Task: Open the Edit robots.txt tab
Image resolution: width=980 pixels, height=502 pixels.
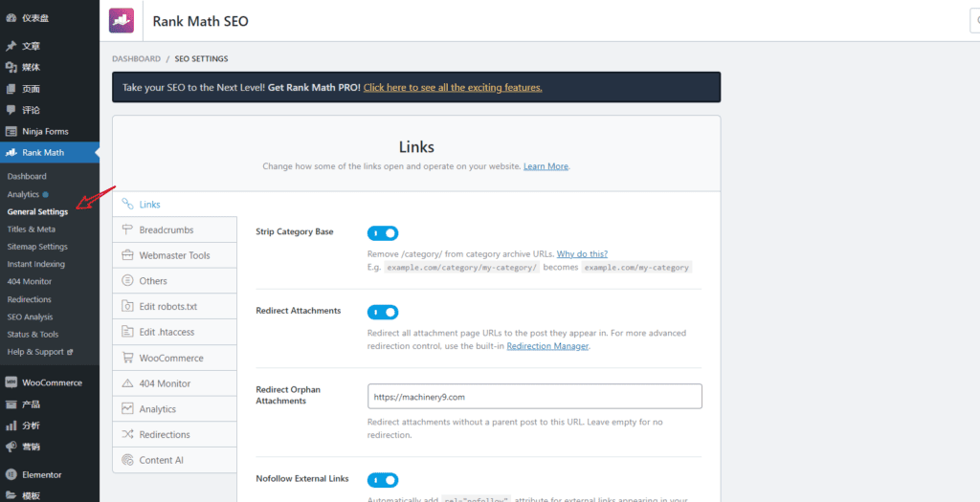Action: click(174, 307)
